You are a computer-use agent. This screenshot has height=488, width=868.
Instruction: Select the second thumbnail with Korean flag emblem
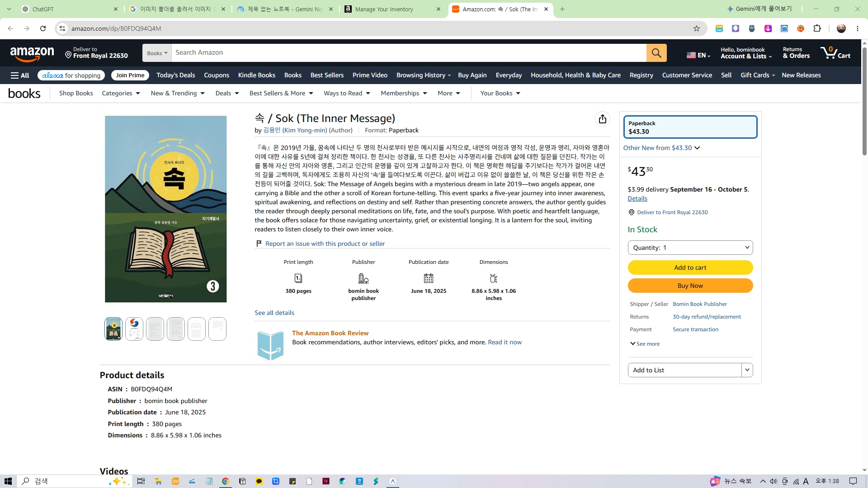click(134, 329)
